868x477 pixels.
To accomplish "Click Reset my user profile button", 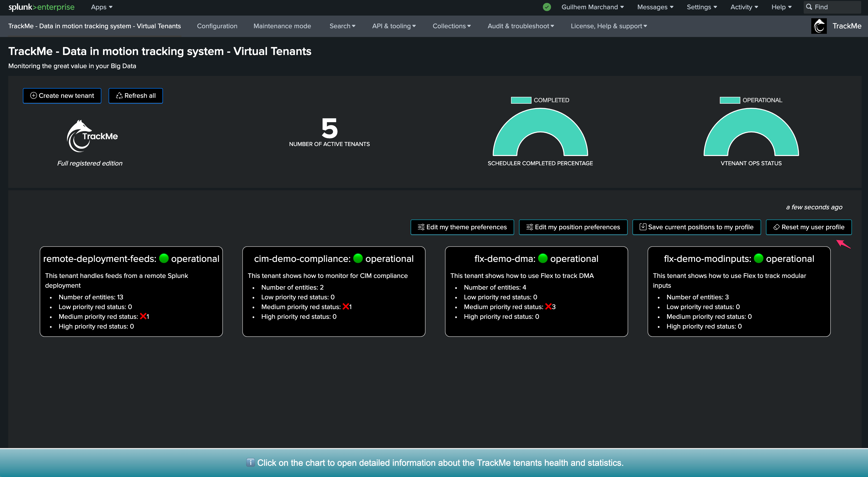I will pyautogui.click(x=809, y=227).
